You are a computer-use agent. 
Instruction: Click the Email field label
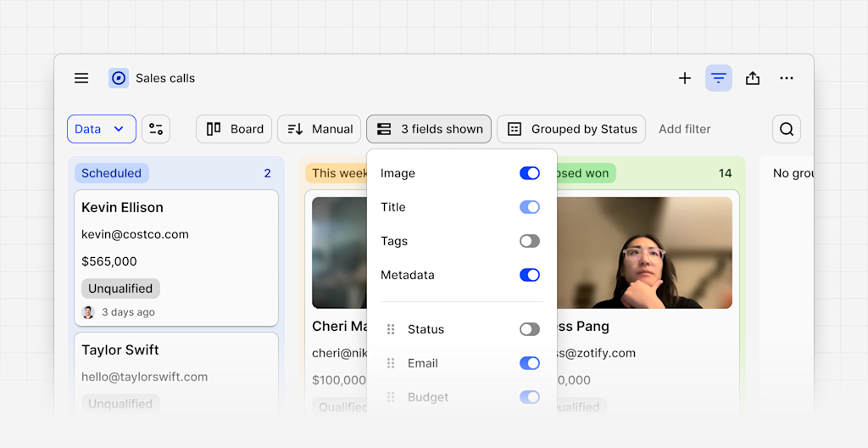pos(423,363)
